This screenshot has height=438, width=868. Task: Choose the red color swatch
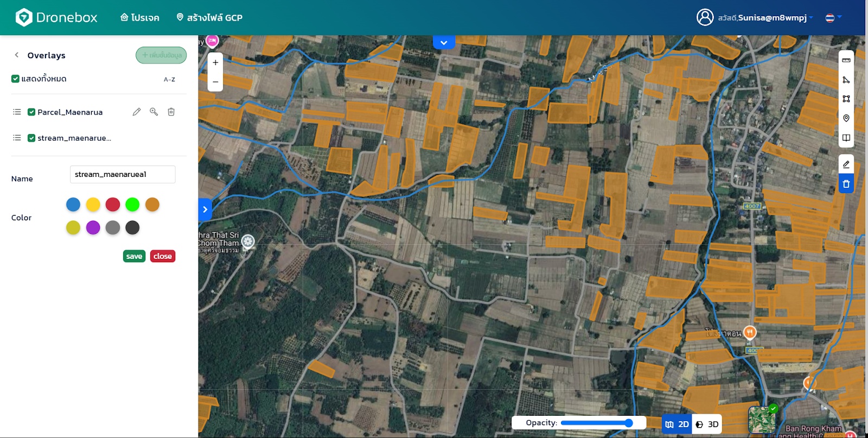point(113,204)
